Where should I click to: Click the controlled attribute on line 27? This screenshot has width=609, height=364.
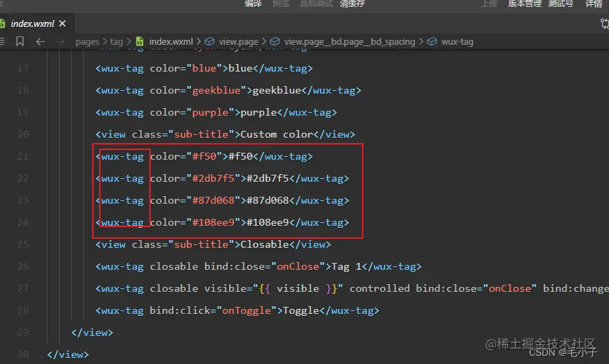(379, 288)
